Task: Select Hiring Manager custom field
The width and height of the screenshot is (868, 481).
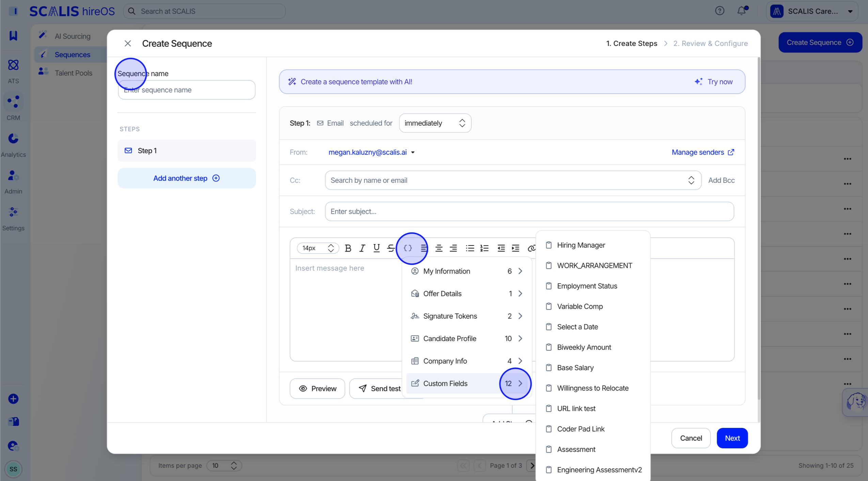Action: (x=593, y=245)
